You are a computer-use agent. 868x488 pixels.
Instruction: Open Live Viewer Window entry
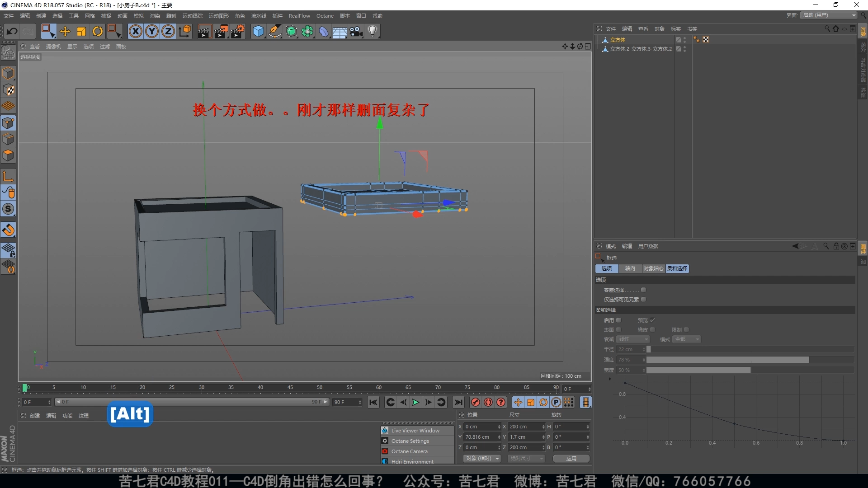417,431
